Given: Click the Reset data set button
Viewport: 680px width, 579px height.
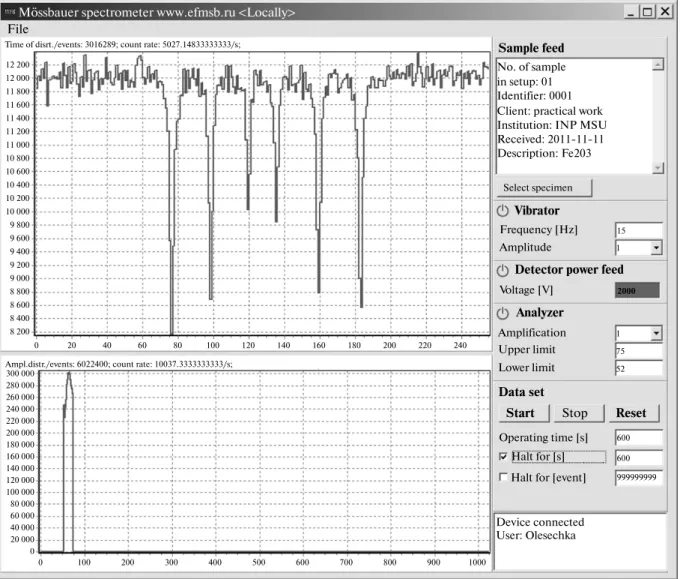Looking at the screenshot, I should pyautogui.click(x=634, y=413).
